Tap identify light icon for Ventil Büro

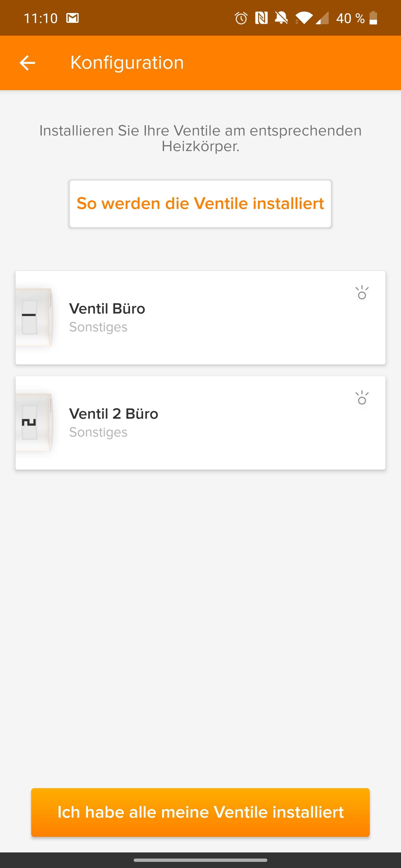click(362, 293)
